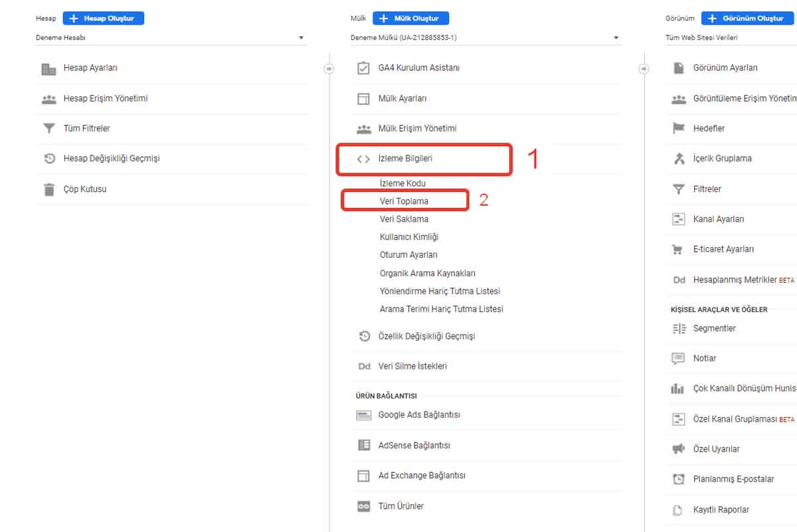Click the Segmentler icon
The height and width of the screenshot is (532, 797).
pyautogui.click(x=678, y=329)
